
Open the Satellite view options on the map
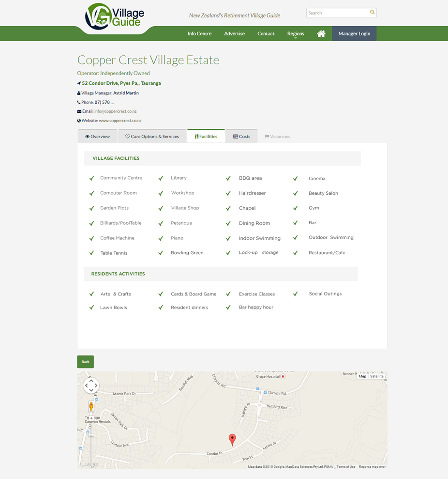[x=376, y=376]
